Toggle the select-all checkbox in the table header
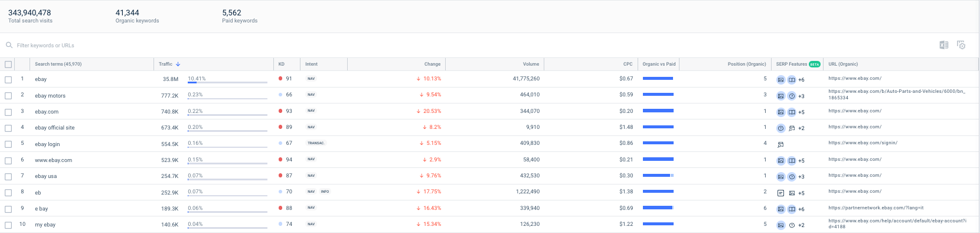Image resolution: width=980 pixels, height=233 pixels. tap(8, 64)
